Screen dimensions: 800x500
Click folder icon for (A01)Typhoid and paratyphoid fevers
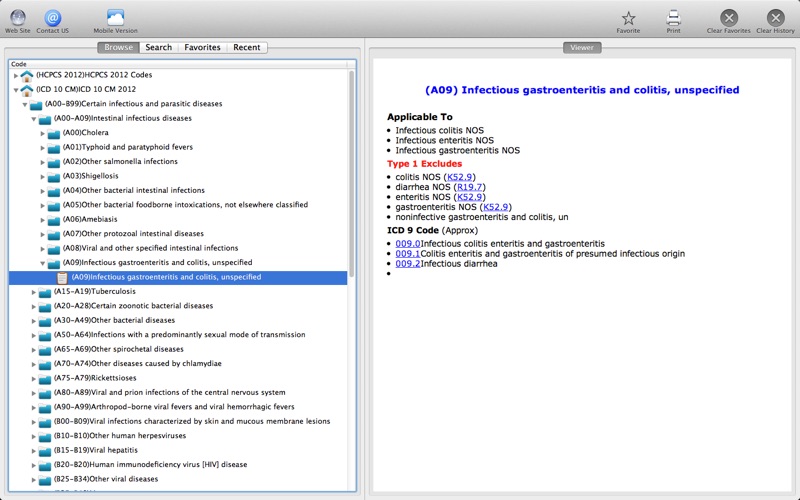54,148
